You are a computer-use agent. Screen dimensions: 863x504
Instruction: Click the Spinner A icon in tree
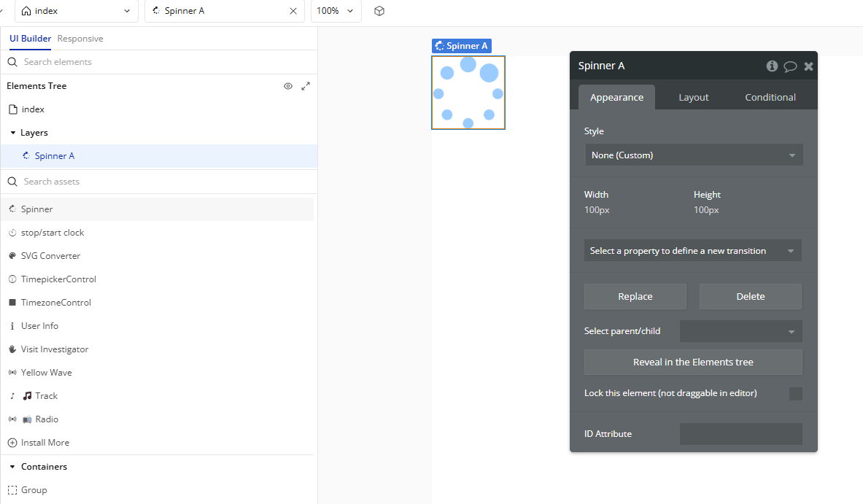(x=26, y=155)
